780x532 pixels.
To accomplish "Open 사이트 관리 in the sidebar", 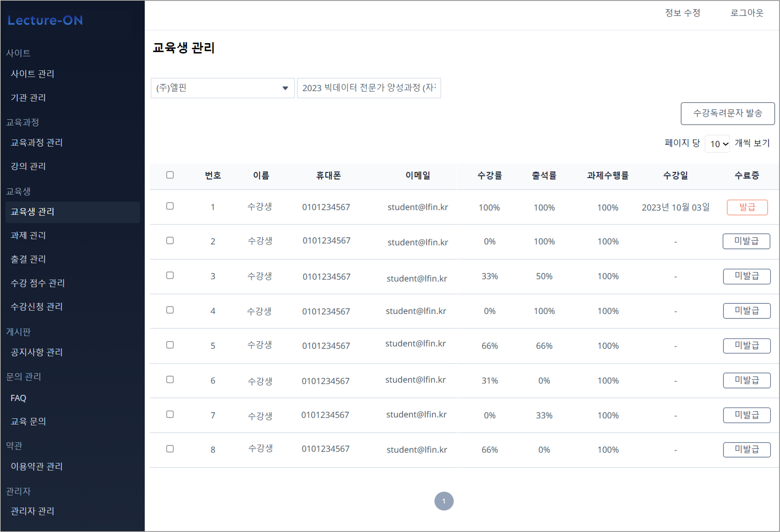I will pyautogui.click(x=33, y=74).
